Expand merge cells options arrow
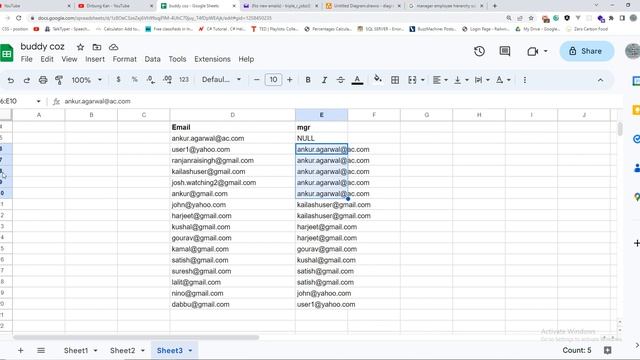This screenshot has width=640, height=360. pos(422,80)
